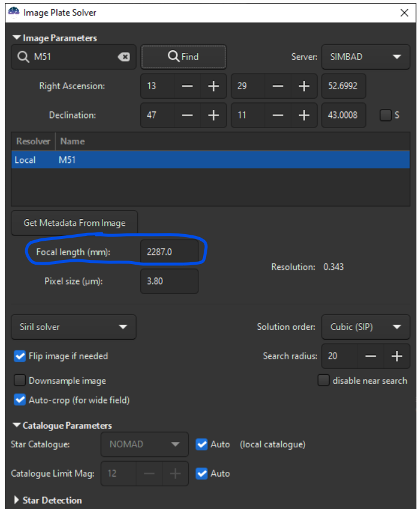Enable Downsample image checkbox
The width and height of the screenshot is (420, 509).
[x=20, y=381]
